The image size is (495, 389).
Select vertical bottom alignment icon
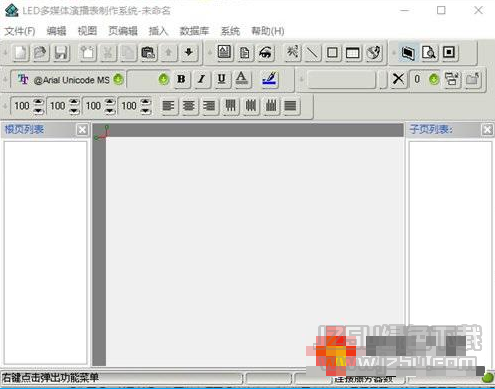[x=271, y=106]
